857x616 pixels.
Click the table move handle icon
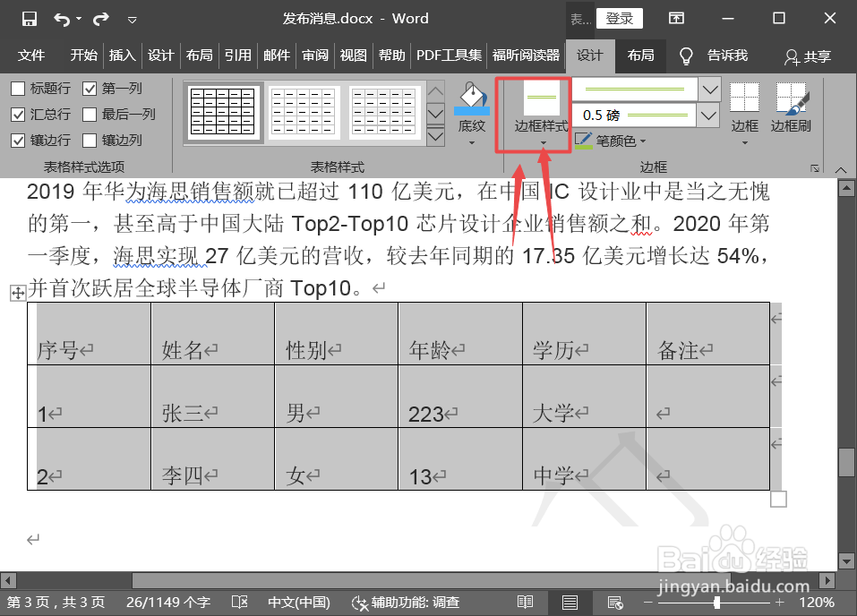point(18,294)
